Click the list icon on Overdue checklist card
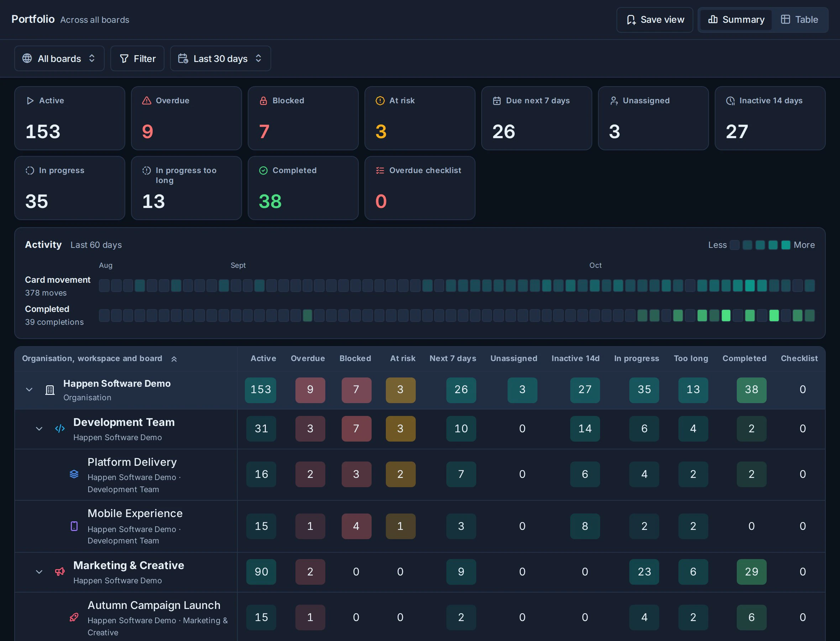This screenshot has width=840, height=641. pos(380,171)
